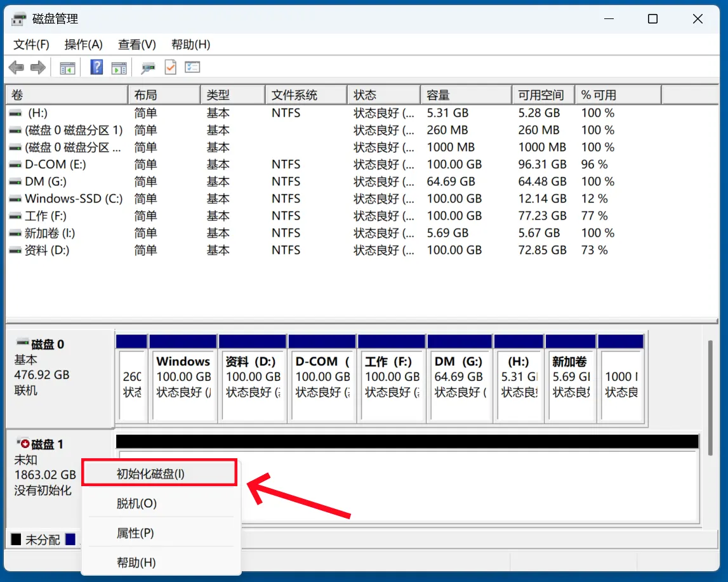Open 属性(P) from the context menu
Screen dimensions: 728x582
click(x=161, y=533)
